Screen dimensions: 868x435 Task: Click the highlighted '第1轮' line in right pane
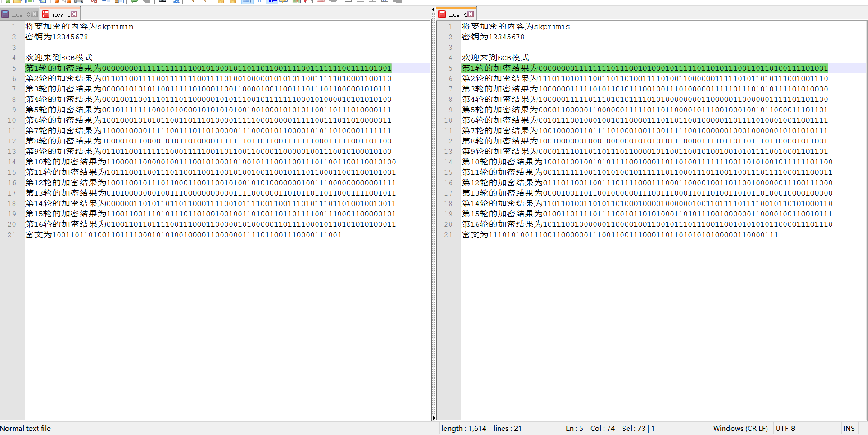[645, 68]
